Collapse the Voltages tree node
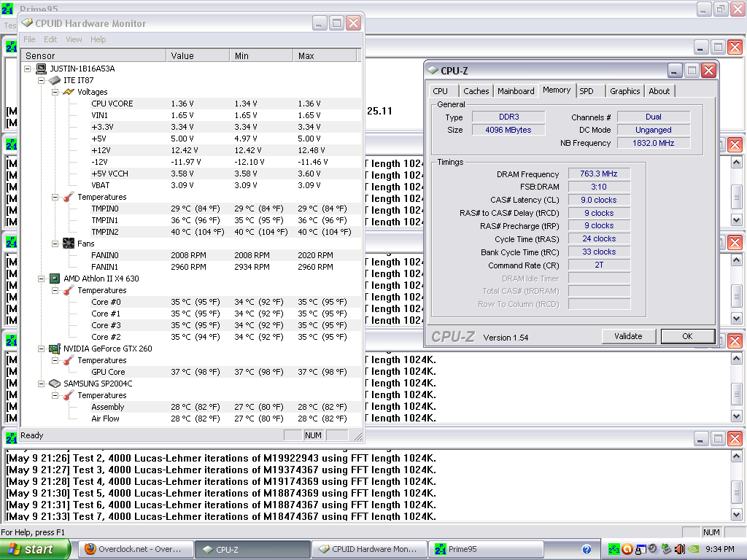Viewport: 747px width, 560px height. [55, 92]
